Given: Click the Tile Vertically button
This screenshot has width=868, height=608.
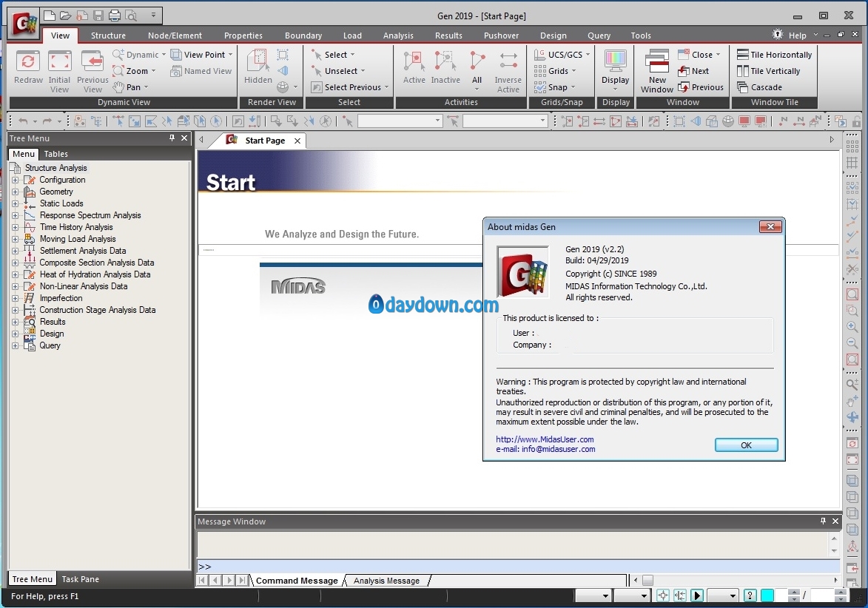Looking at the screenshot, I should click(768, 71).
